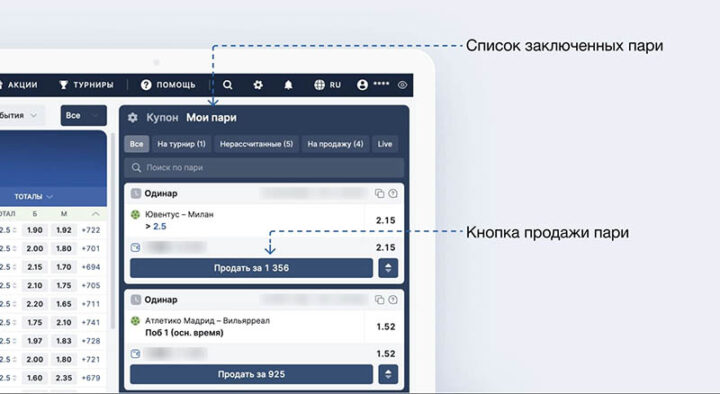This screenshot has height=394, width=720.
Task: Collapse odds table with chevron up
Action: click(x=96, y=214)
